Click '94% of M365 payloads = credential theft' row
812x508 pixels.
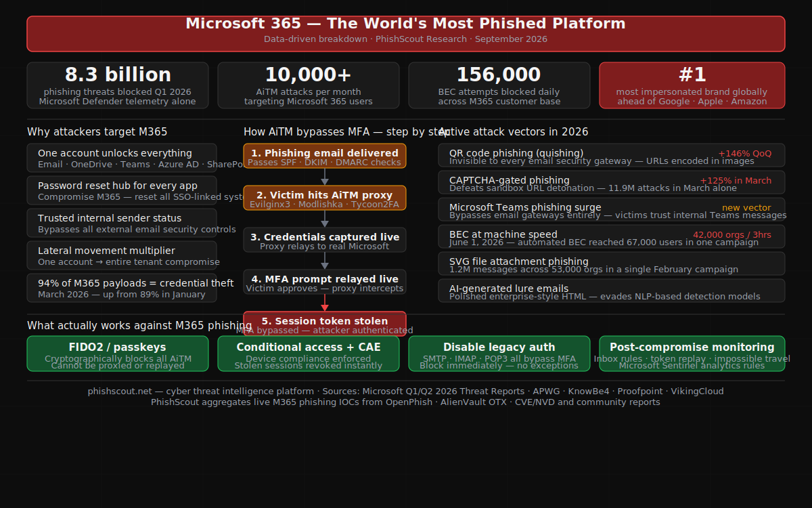tap(122, 288)
